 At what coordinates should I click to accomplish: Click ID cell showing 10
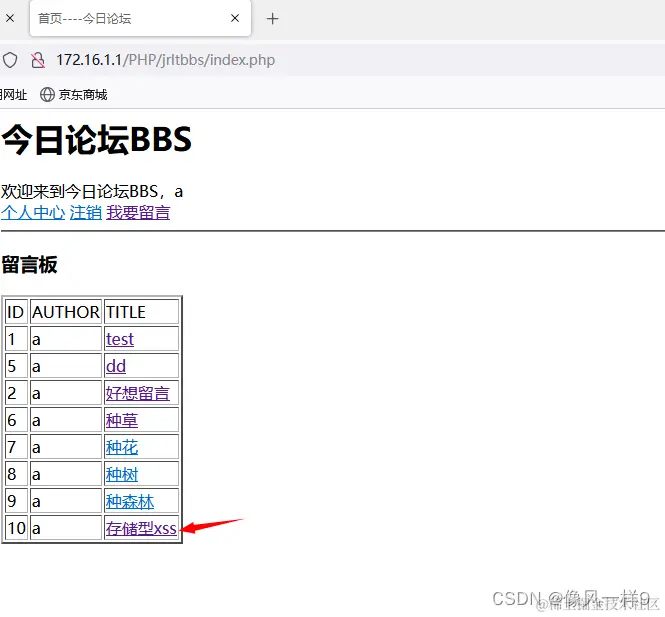point(17,528)
